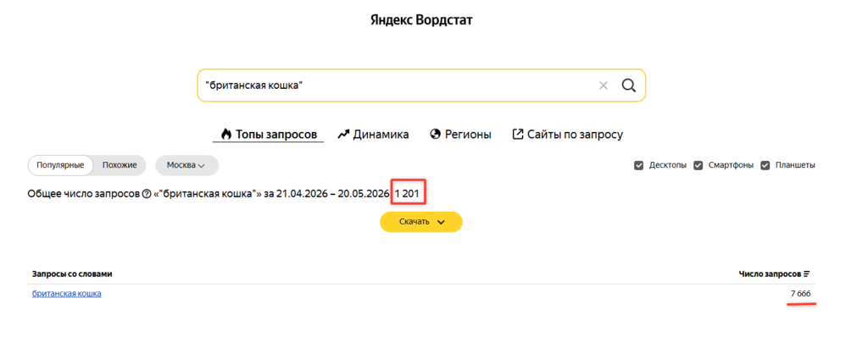Click the help question mark icon
This screenshot has height=354, width=868.
point(147,194)
